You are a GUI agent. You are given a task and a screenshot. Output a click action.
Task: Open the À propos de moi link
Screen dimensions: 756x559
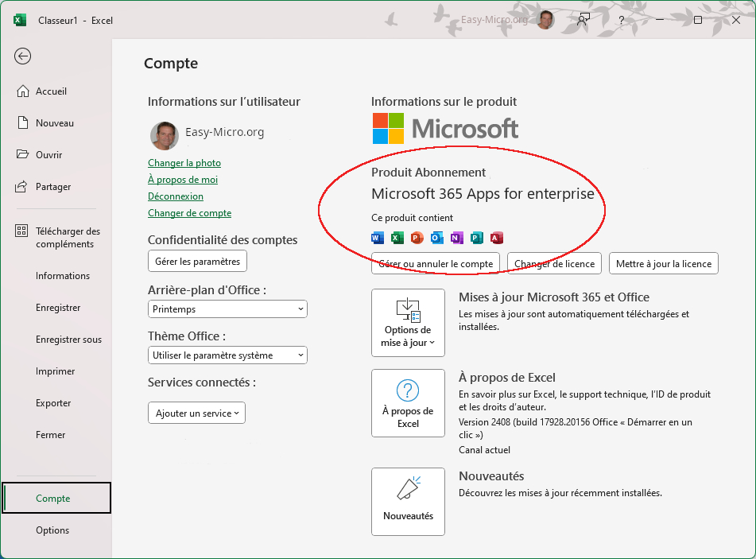(183, 180)
